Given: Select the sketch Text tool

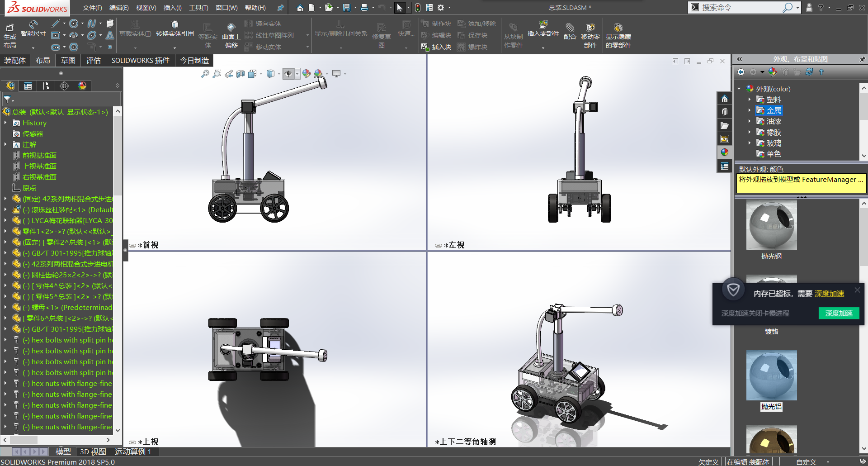Looking at the screenshot, I should (110, 35).
